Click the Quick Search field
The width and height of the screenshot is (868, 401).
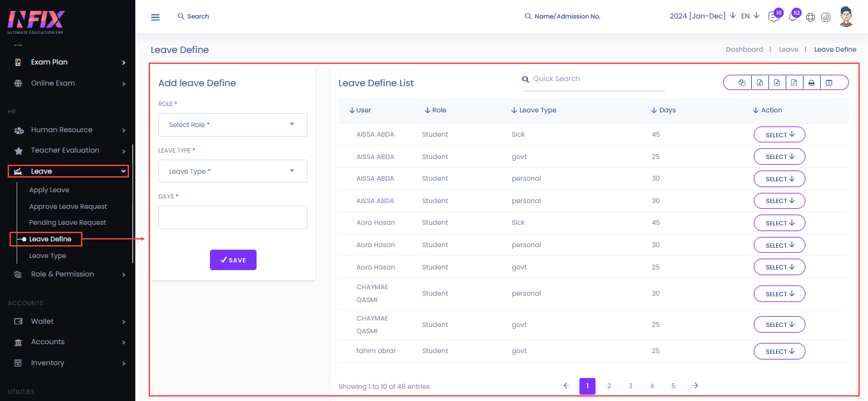click(594, 79)
